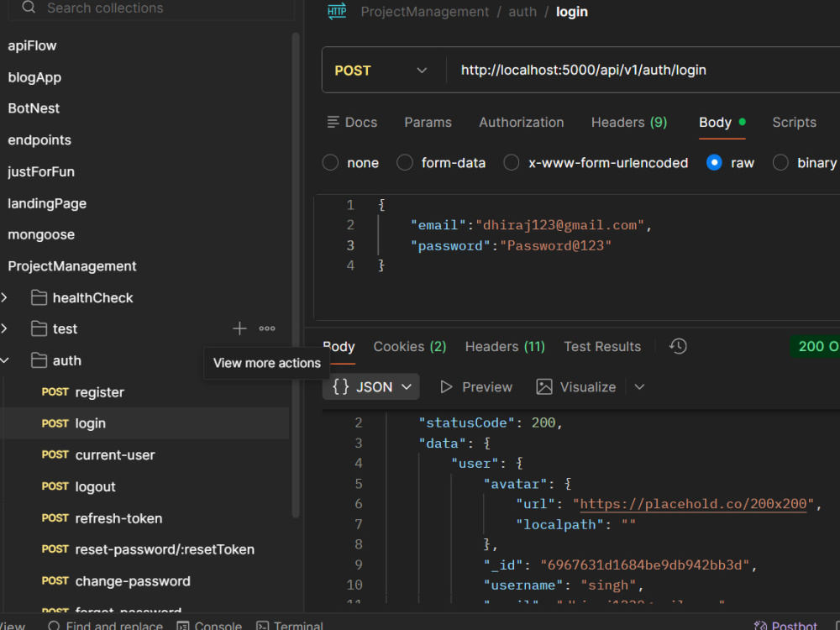Open the change-password POST request
Viewport: 840px width, 630px height.
coord(144,581)
